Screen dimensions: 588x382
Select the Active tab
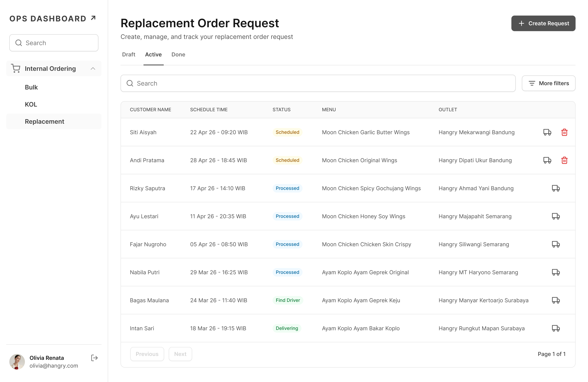point(153,54)
